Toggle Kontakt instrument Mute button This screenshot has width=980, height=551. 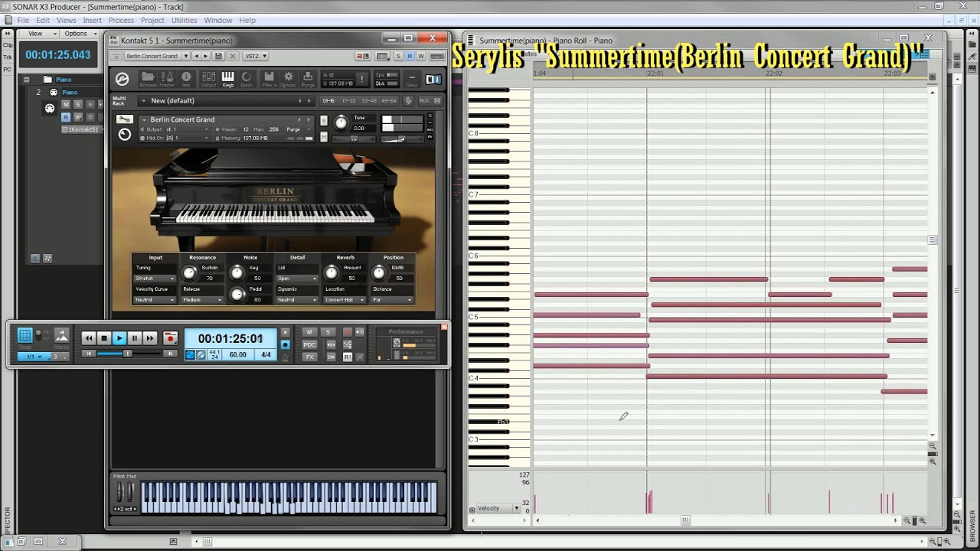pos(324,137)
